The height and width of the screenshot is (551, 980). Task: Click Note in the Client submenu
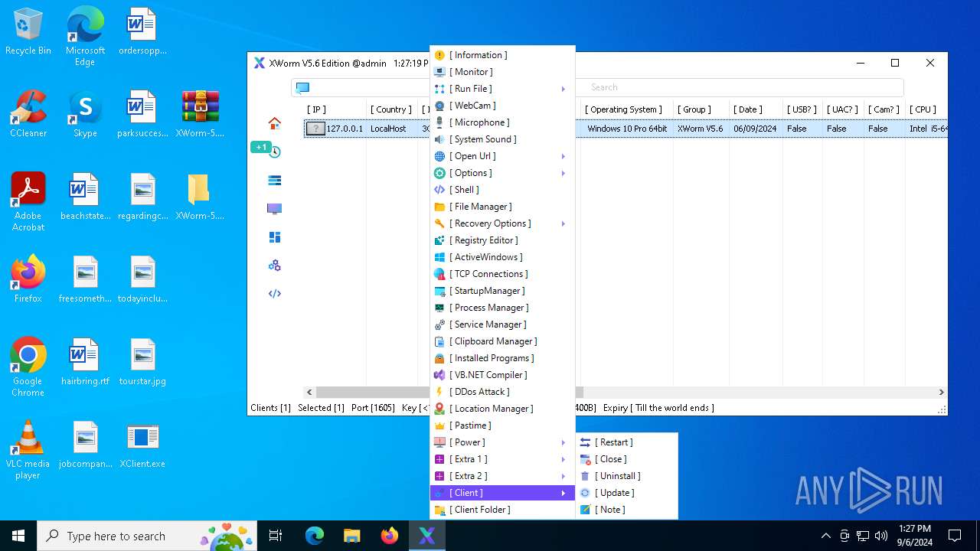point(626,510)
